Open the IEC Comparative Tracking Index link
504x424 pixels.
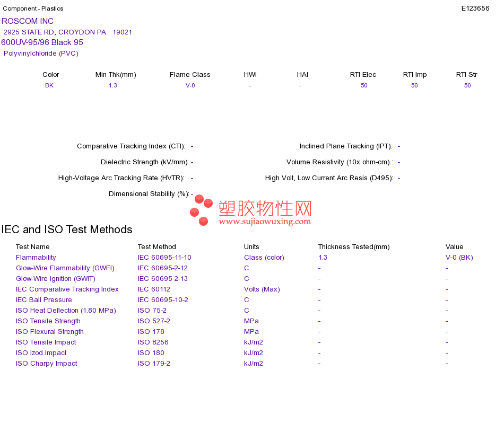pyautogui.click(x=67, y=289)
